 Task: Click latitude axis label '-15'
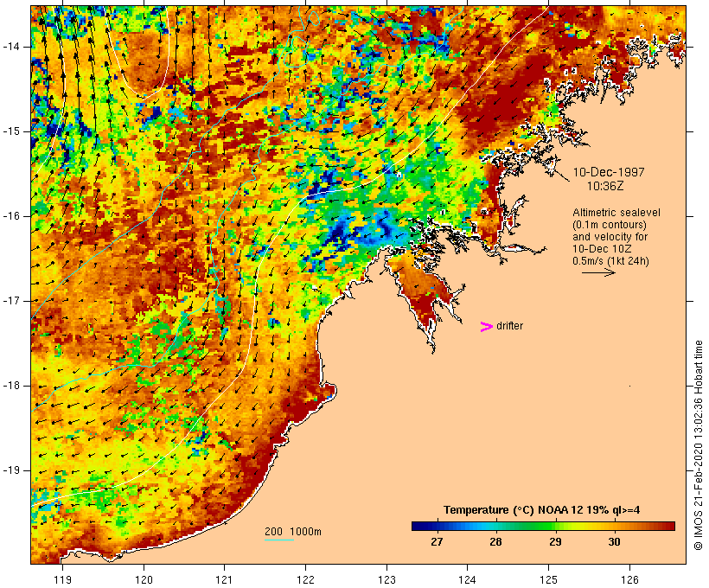click(11, 131)
